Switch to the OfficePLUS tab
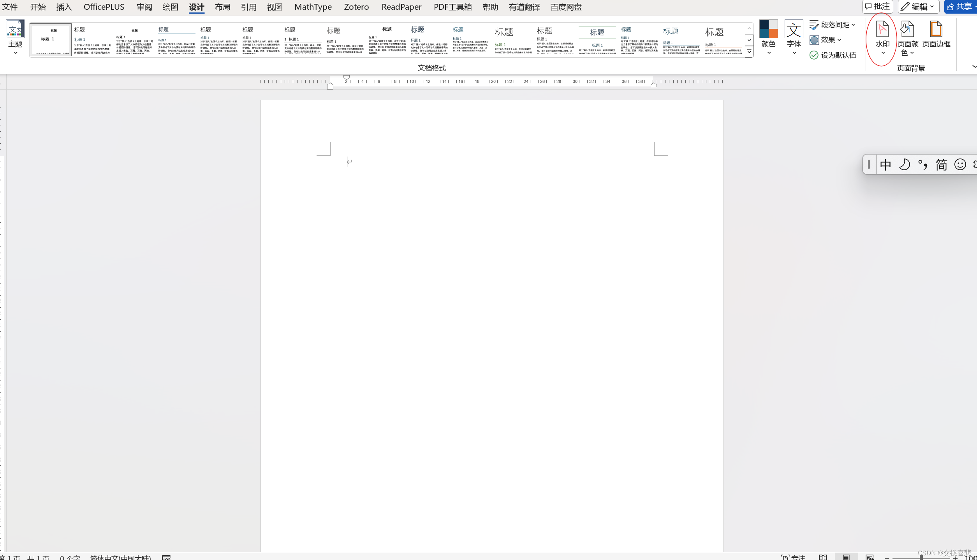This screenshot has width=977, height=560. (x=104, y=7)
